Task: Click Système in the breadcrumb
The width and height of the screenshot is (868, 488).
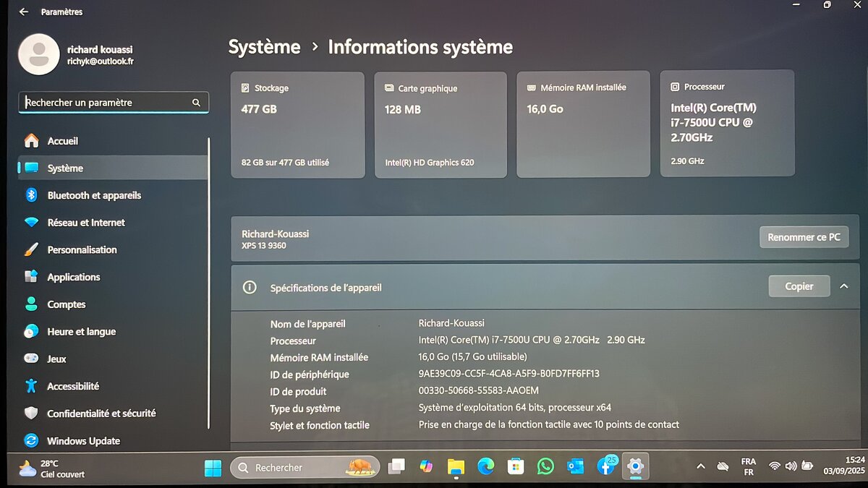Action: pos(264,46)
